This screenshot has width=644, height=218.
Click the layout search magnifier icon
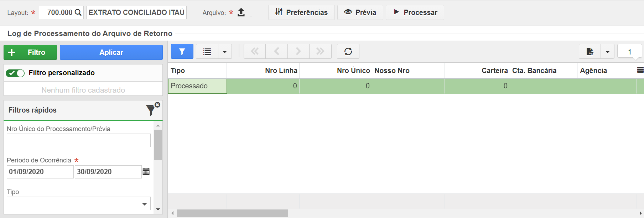pos(78,12)
